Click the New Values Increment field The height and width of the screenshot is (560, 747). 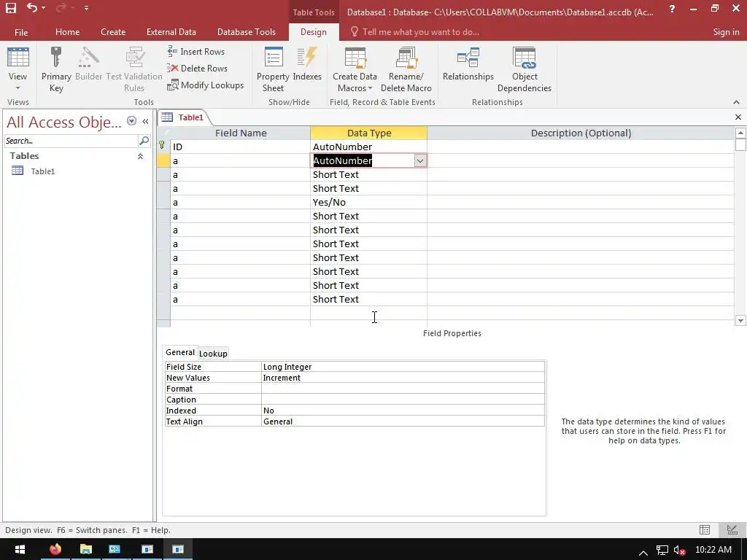coord(403,378)
